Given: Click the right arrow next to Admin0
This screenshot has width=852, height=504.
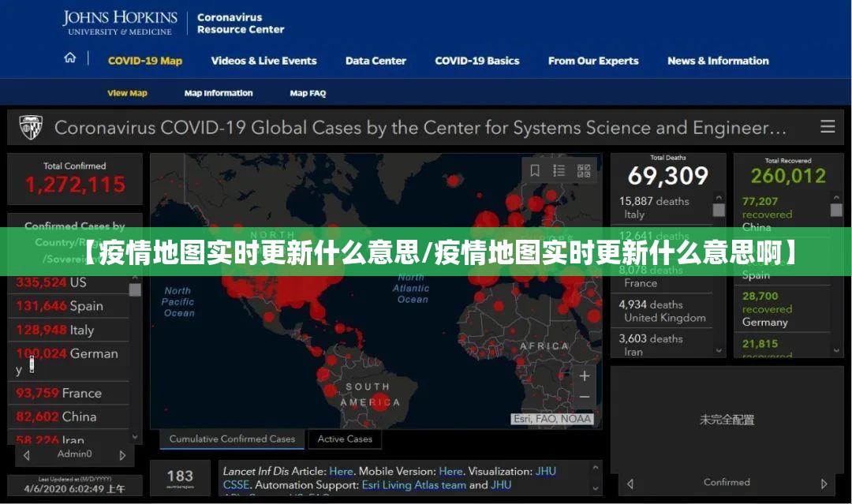Looking at the screenshot, I should click(x=122, y=454).
